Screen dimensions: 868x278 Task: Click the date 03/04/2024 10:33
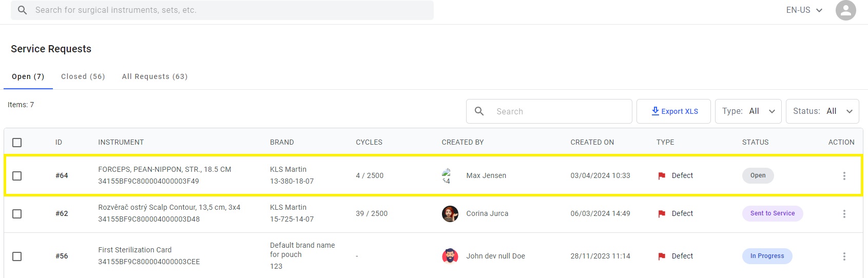click(x=600, y=175)
